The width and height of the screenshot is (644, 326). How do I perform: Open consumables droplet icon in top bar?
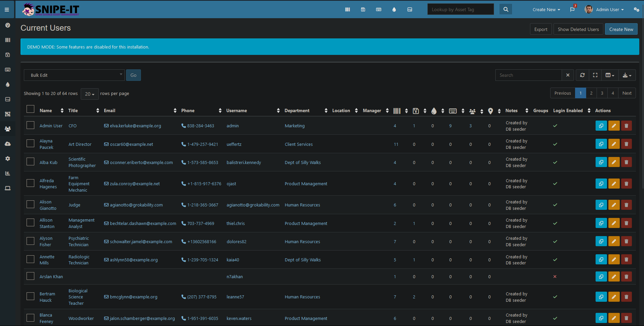click(394, 9)
